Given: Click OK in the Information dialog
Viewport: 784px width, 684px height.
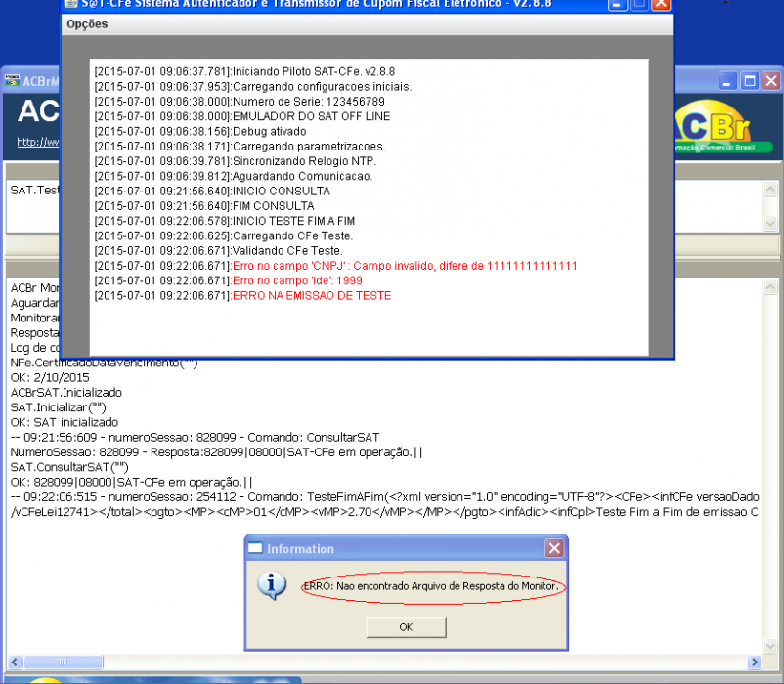Looking at the screenshot, I should click(406, 627).
